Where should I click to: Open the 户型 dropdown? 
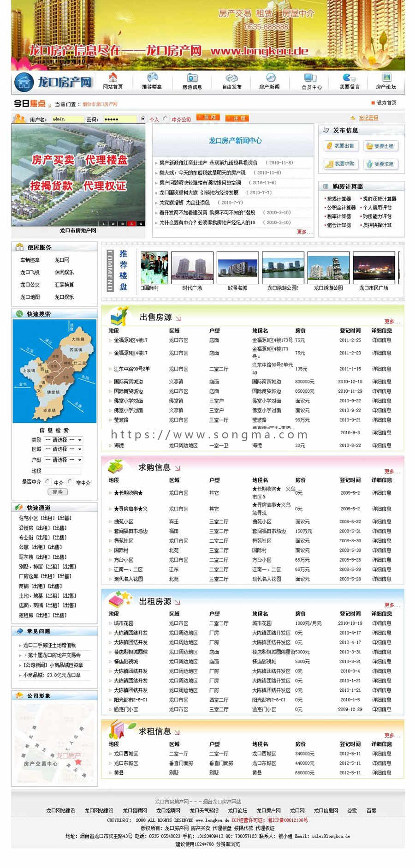coord(64,460)
